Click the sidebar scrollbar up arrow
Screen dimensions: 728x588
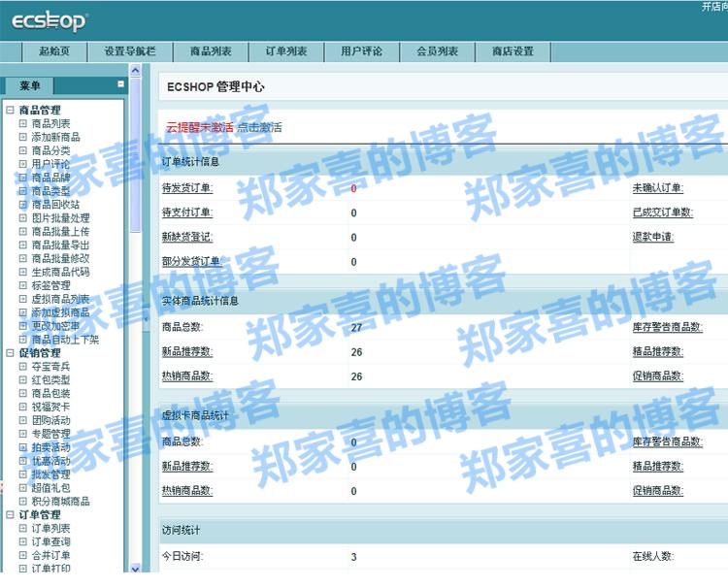click(x=135, y=70)
